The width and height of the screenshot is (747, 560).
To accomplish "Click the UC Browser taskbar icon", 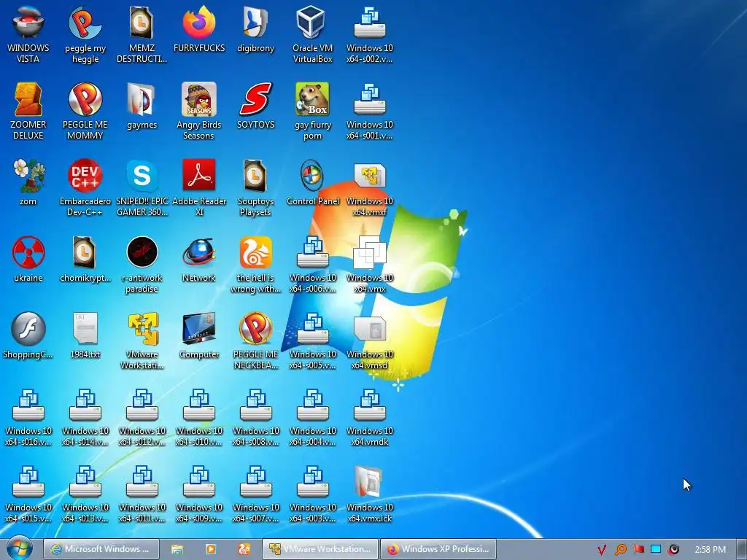I will coord(244,549).
